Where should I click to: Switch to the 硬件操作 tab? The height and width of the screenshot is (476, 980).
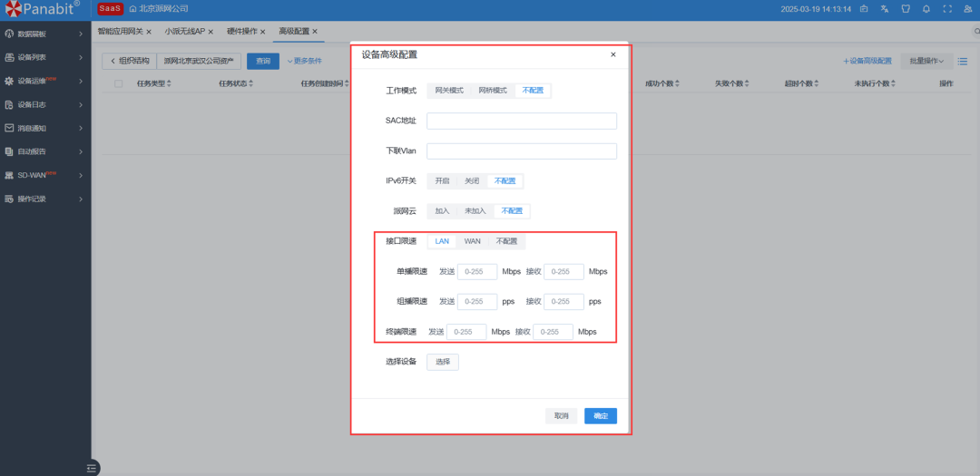coord(242,31)
